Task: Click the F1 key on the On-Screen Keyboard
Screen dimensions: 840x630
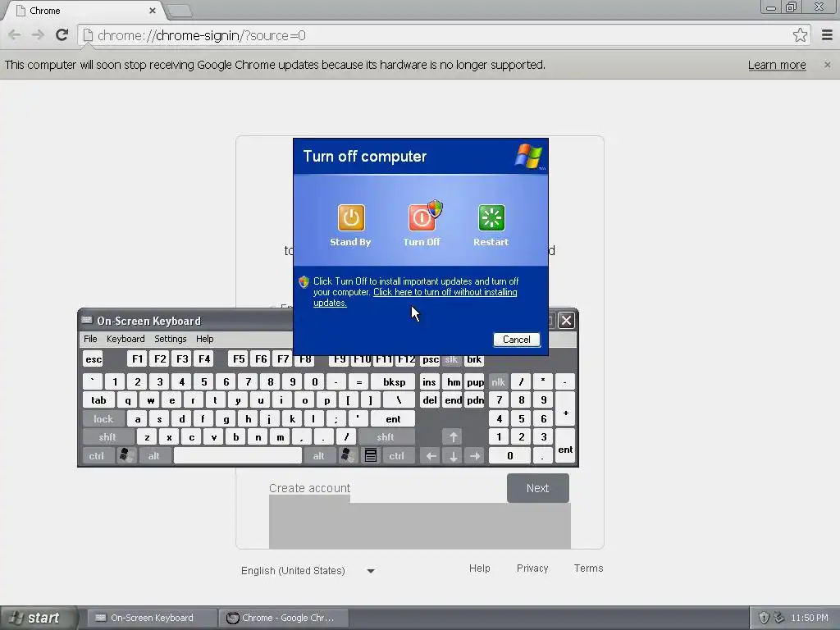Action: click(138, 359)
